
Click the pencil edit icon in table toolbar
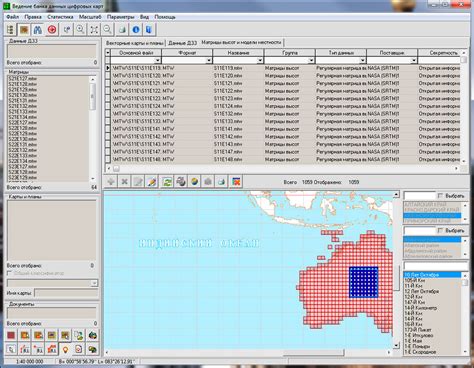[152, 182]
